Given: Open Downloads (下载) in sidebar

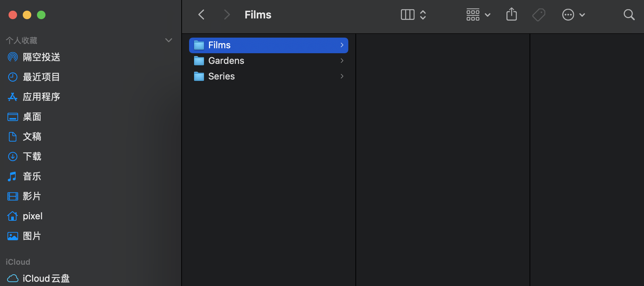Looking at the screenshot, I should click(32, 156).
